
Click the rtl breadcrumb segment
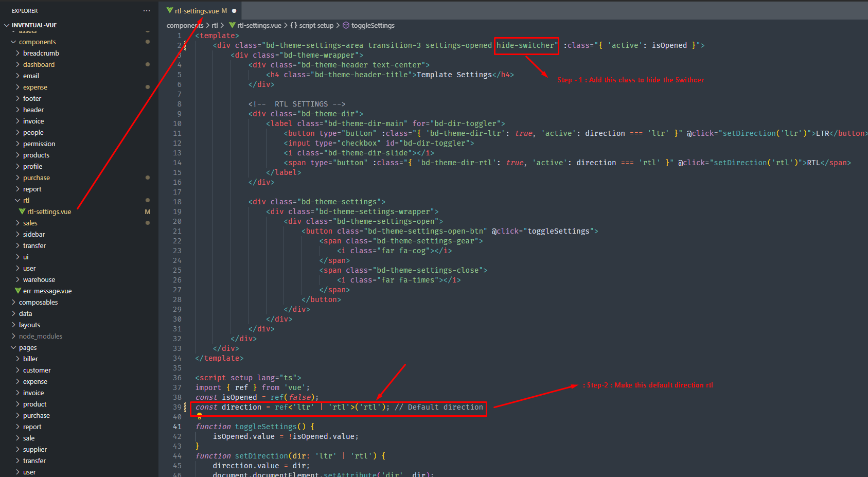point(215,25)
